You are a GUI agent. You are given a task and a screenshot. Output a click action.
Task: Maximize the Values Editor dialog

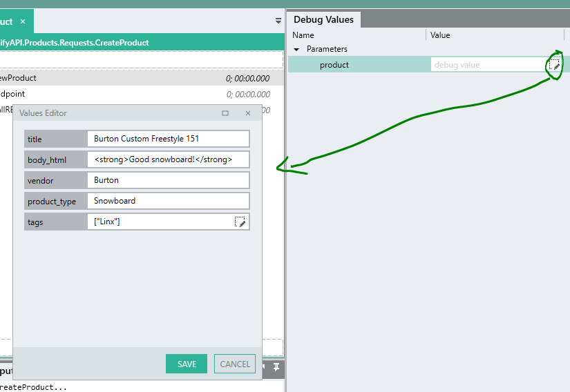point(225,113)
